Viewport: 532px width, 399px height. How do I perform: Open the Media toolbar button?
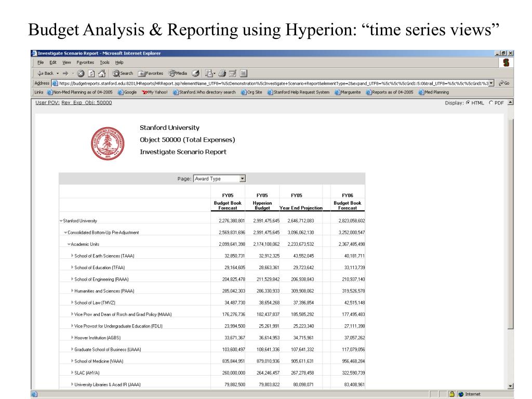[178, 73]
